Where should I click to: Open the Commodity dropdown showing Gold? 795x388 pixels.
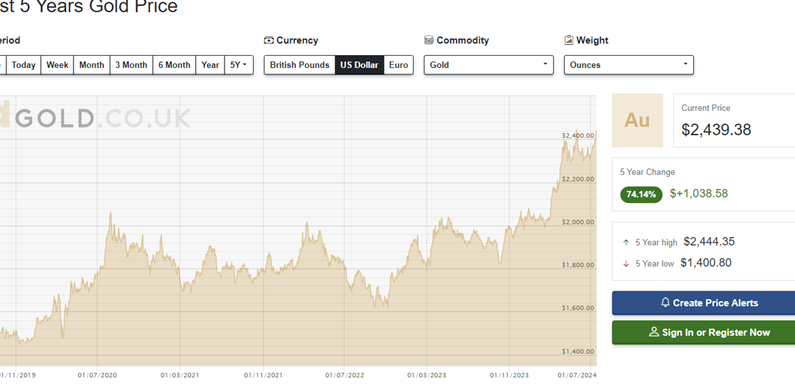(x=489, y=65)
